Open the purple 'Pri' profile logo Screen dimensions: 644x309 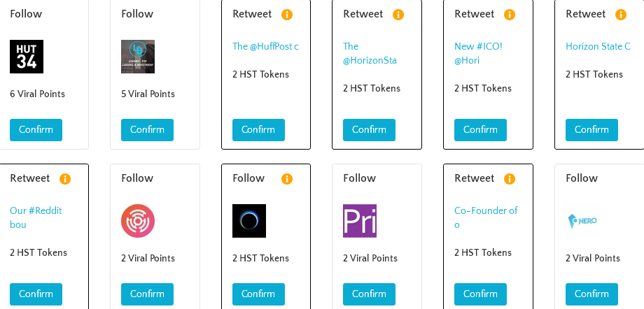[x=360, y=221]
